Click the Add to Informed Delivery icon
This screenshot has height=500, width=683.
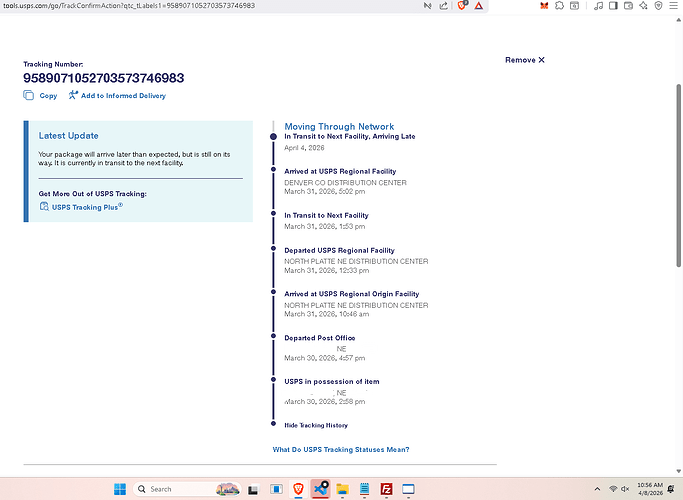click(73, 96)
